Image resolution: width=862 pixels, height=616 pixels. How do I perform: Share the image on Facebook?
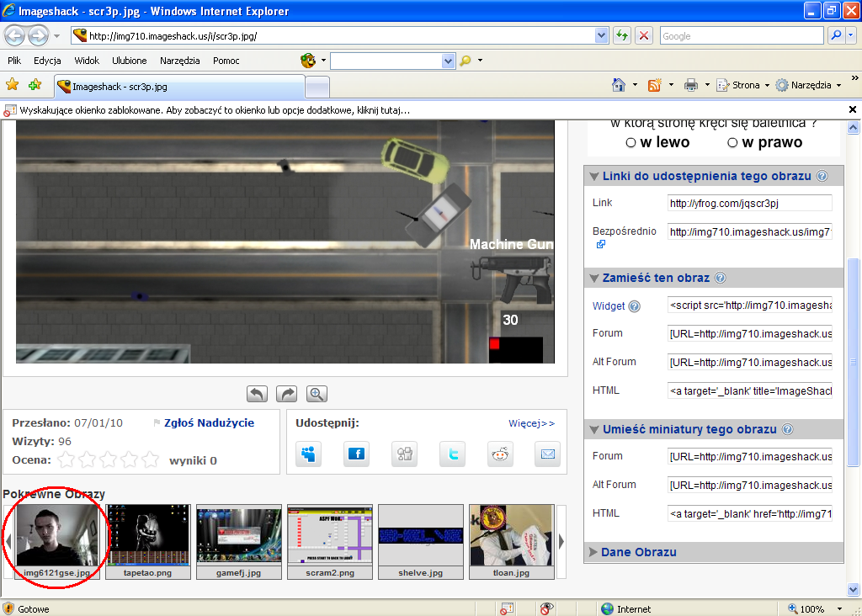coord(356,454)
